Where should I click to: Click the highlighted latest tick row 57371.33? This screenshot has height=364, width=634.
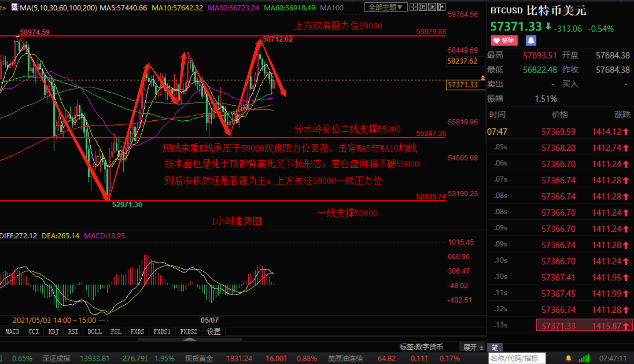pyautogui.click(x=584, y=326)
